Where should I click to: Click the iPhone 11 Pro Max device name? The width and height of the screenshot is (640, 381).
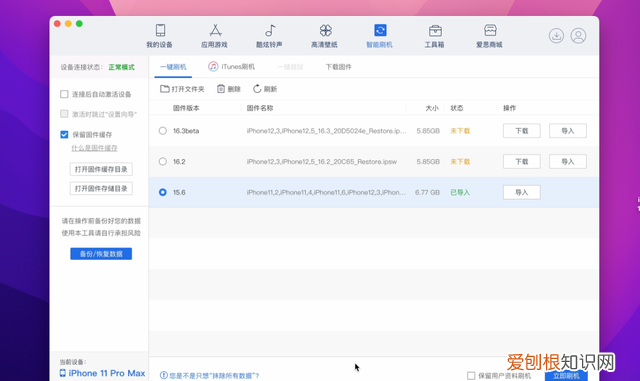[107, 373]
